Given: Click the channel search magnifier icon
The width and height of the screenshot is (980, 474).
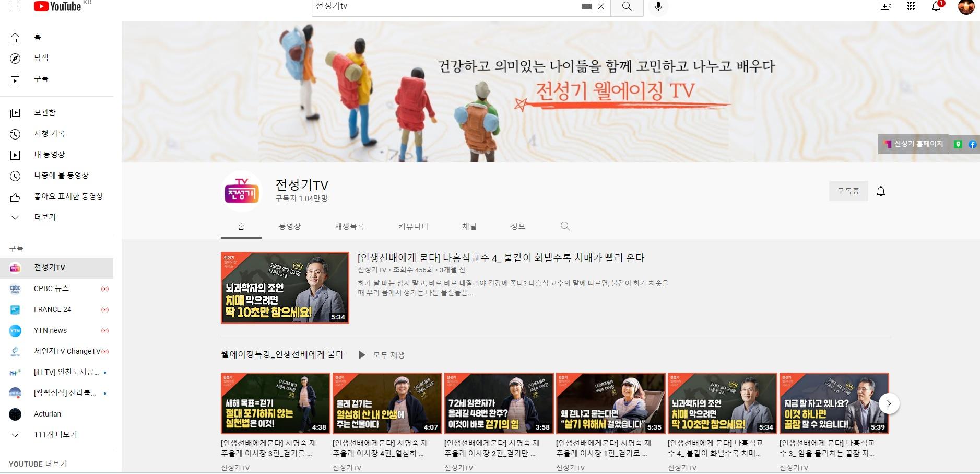Looking at the screenshot, I should coord(565,226).
